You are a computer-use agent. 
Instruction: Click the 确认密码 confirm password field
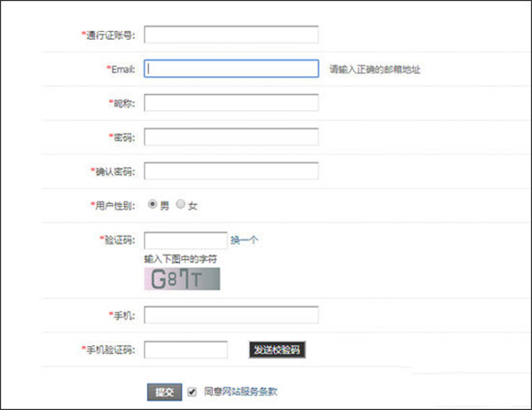231,170
